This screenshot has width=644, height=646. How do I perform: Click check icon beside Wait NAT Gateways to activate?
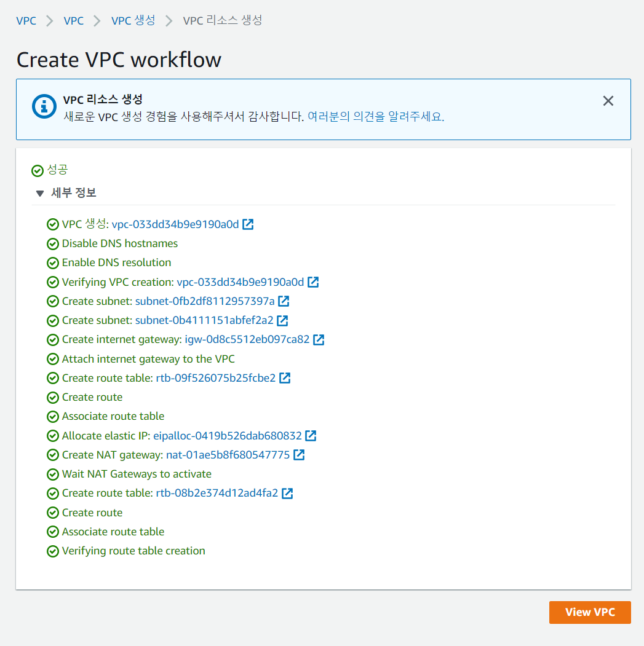tap(53, 475)
